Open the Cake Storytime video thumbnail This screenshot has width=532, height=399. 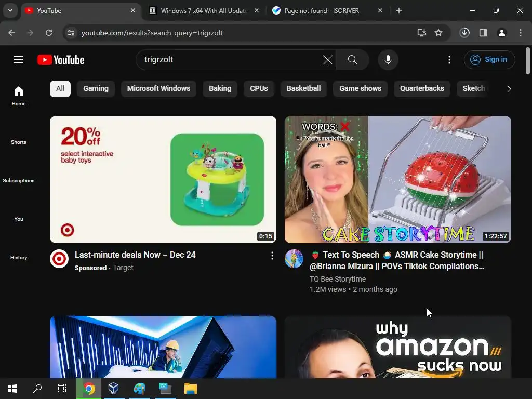point(397,179)
